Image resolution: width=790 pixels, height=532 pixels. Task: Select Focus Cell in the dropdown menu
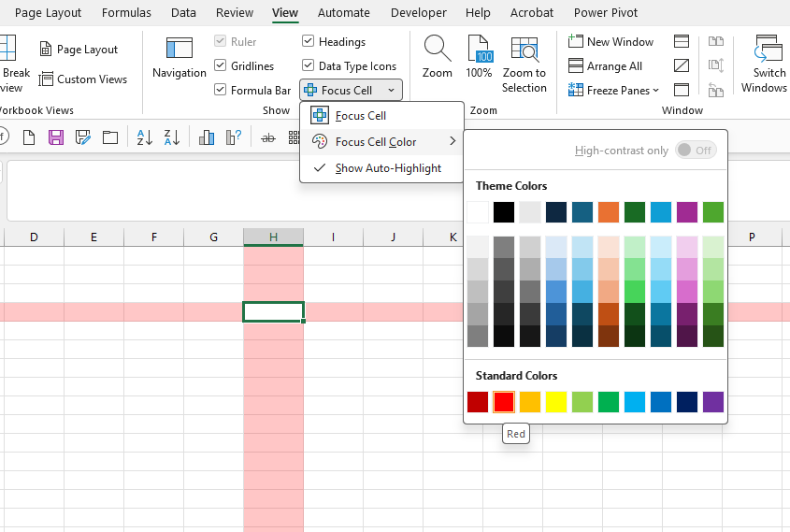(x=381, y=116)
